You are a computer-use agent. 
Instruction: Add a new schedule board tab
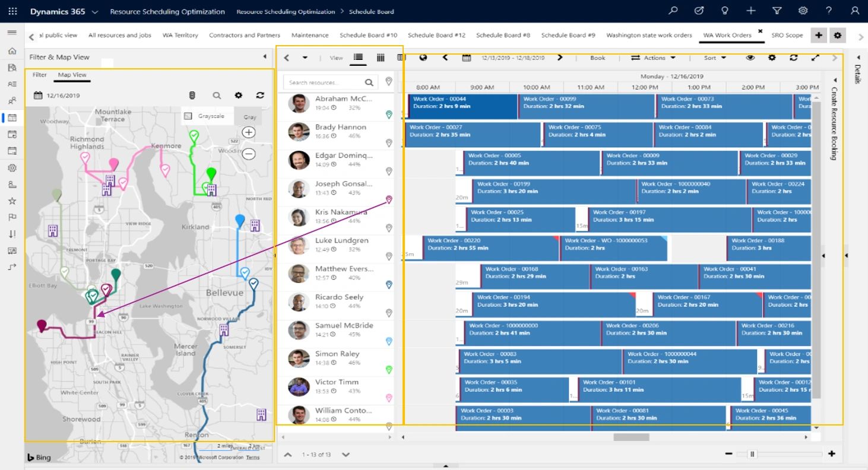tap(819, 36)
